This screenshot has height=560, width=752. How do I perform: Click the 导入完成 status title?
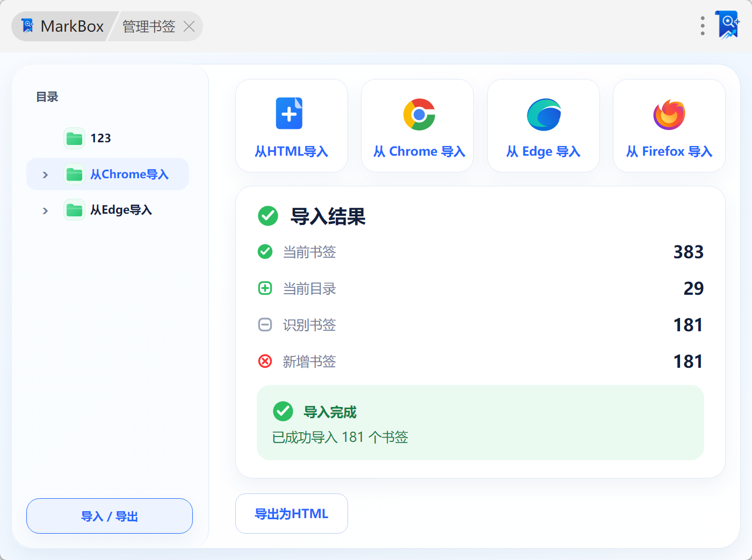(330, 412)
